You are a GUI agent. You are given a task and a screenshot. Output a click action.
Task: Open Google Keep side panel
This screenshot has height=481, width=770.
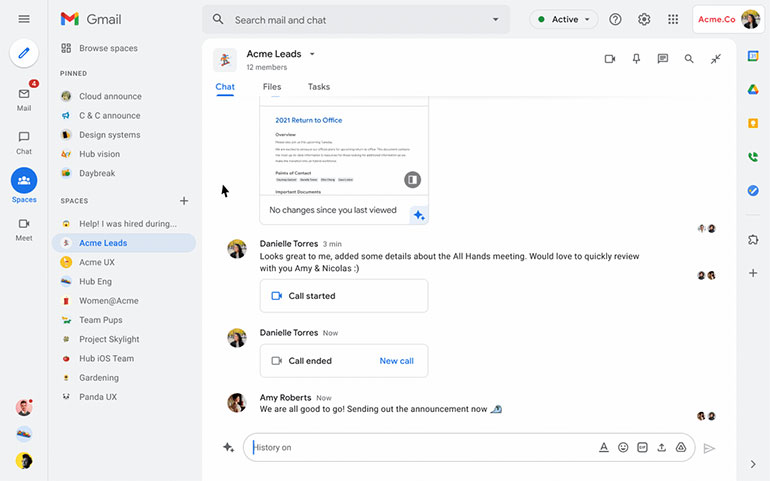pos(753,123)
